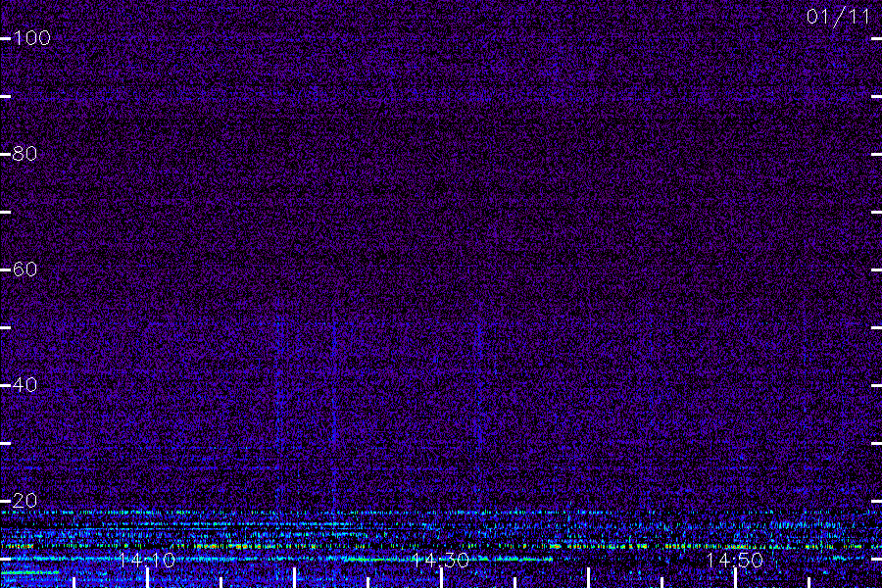Click the 14:30 time label
The height and width of the screenshot is (588, 882).
click(441, 560)
